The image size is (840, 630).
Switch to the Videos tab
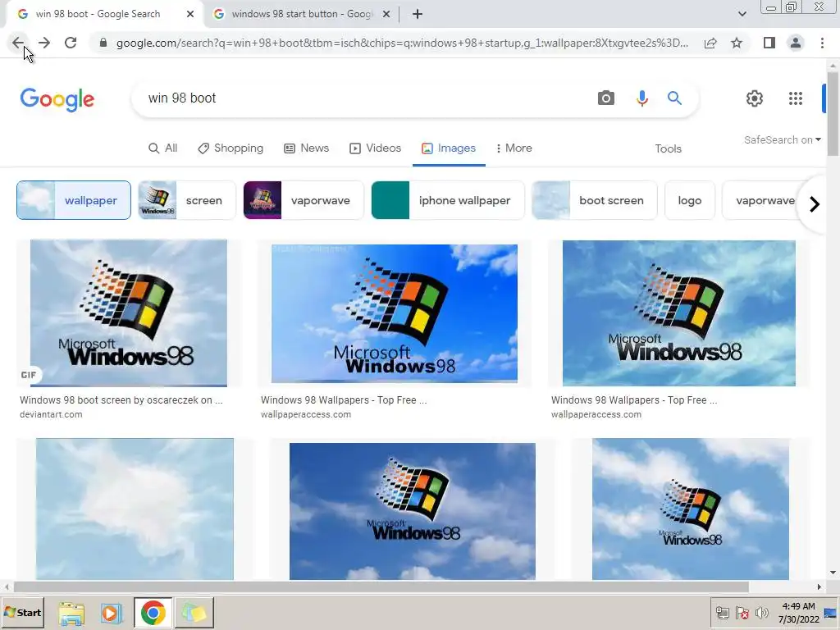coord(375,148)
